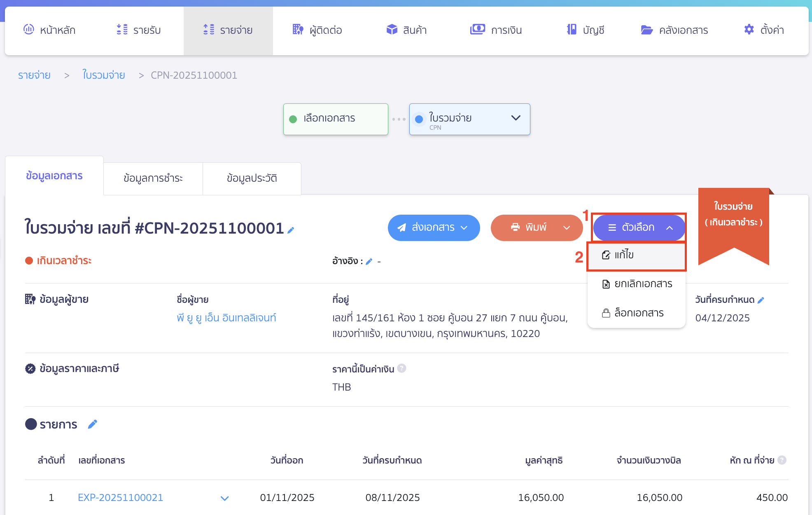Expand row EXP-20251100021 chevron

pyautogui.click(x=224, y=498)
